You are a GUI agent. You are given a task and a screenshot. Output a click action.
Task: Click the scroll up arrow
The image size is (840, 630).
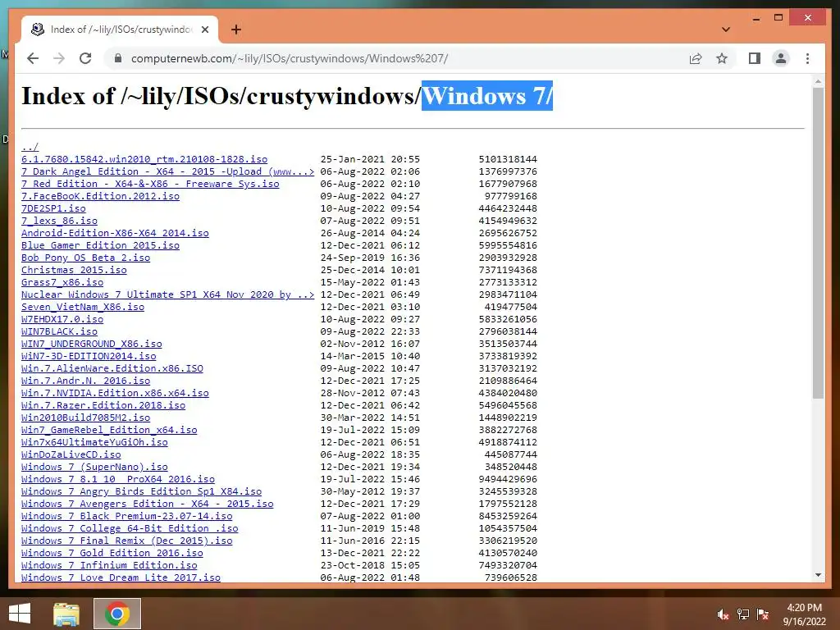[818, 82]
